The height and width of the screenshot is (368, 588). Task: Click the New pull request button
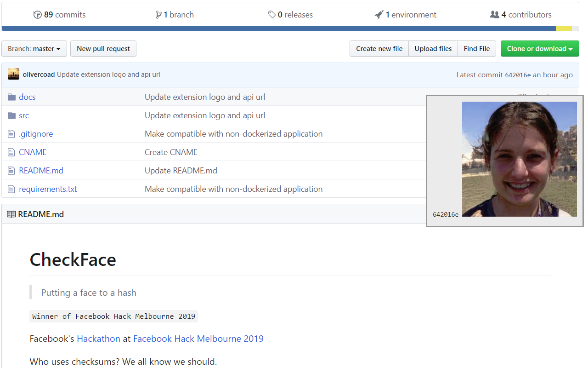coord(103,49)
